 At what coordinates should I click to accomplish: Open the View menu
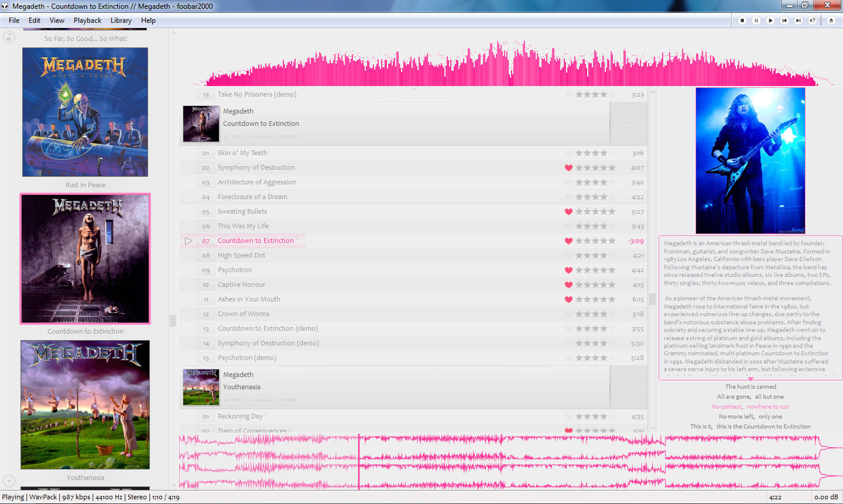point(57,20)
